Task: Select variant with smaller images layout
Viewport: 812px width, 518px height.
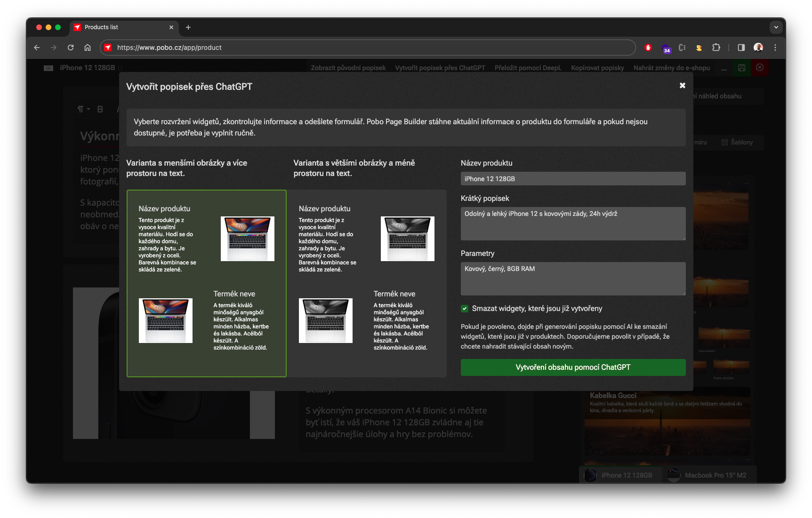Action: [x=207, y=283]
